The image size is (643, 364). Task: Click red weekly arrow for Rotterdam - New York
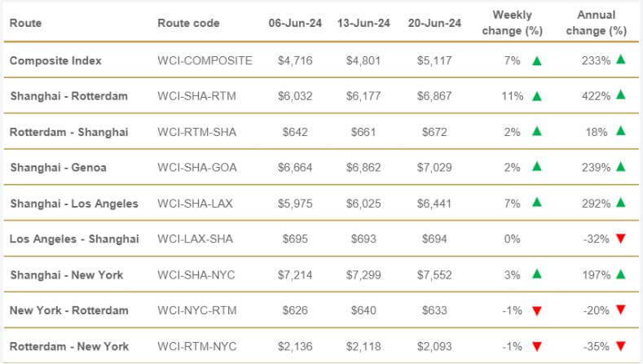(536, 347)
